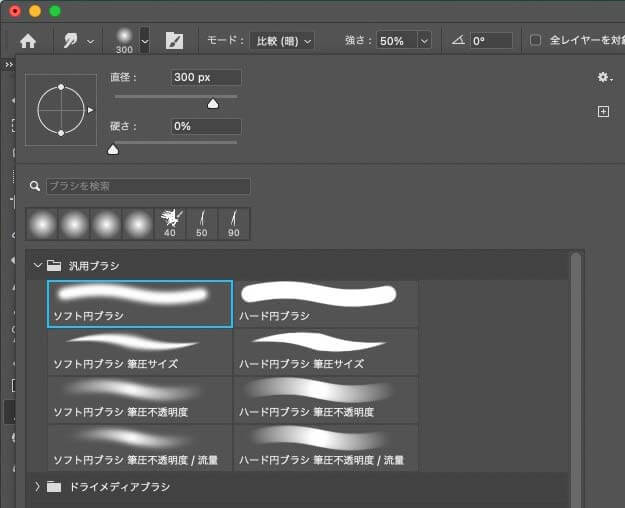
Task: Open the Brush Settings panel icon
Action: click(174, 41)
